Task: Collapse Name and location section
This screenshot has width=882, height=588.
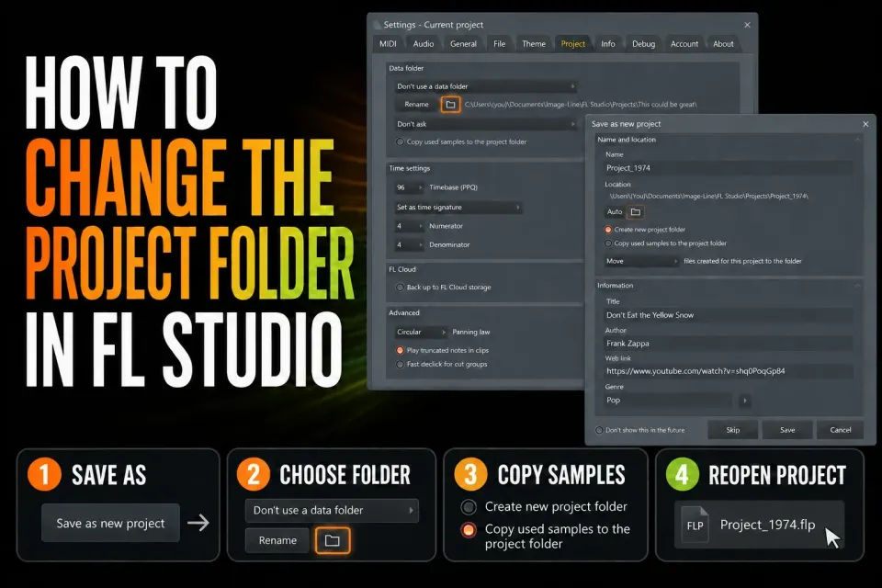Action: click(858, 140)
